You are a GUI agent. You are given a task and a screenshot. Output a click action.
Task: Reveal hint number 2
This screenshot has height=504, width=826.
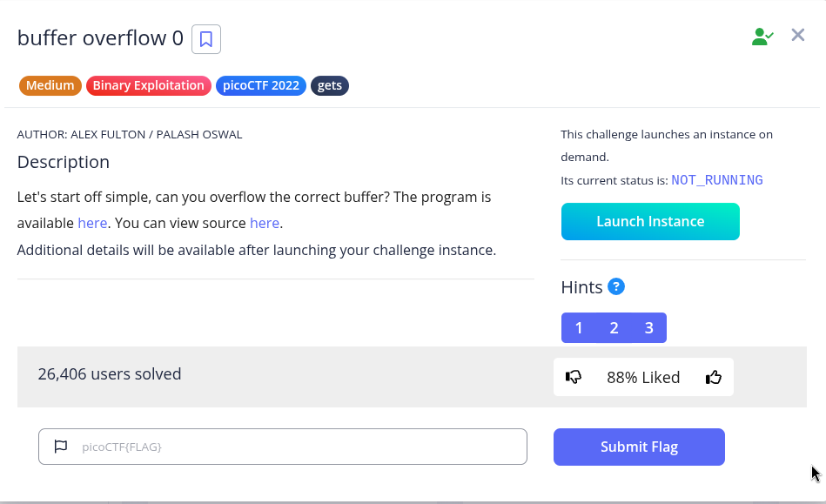point(614,328)
